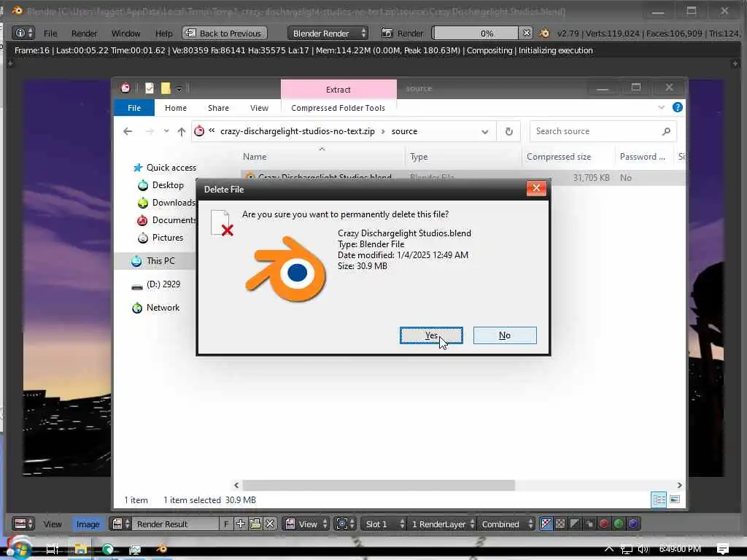
Task: Open the Share ribbon tab
Action: (218, 108)
